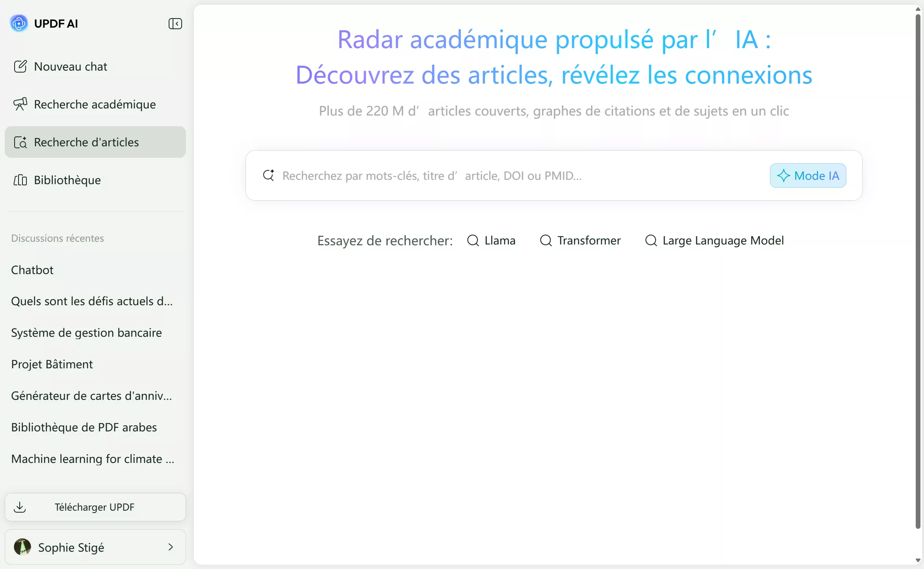Image resolution: width=924 pixels, height=569 pixels.
Task: Search the suggested term Llama
Action: [x=491, y=240]
